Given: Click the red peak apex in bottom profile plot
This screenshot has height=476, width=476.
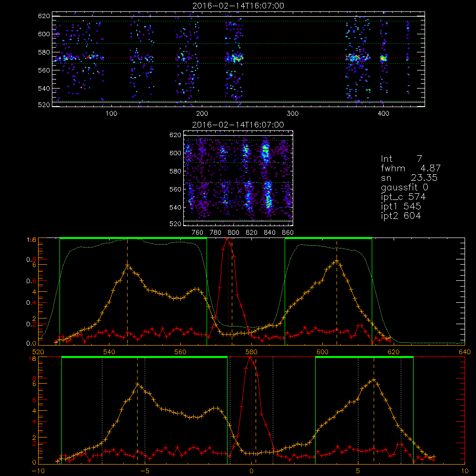Looking at the screenshot, I should tap(250, 358).
